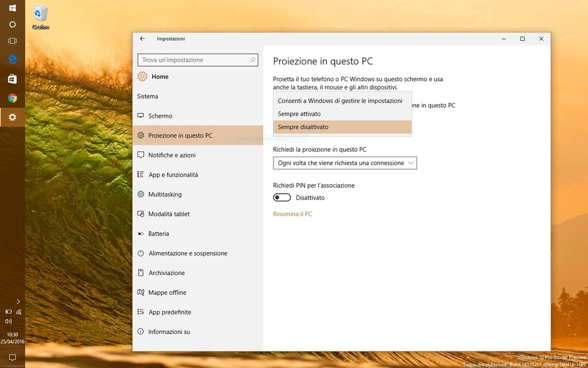Open Microsoft Edge from the taskbar
Viewport: 588px width, 368px height.
point(12,59)
